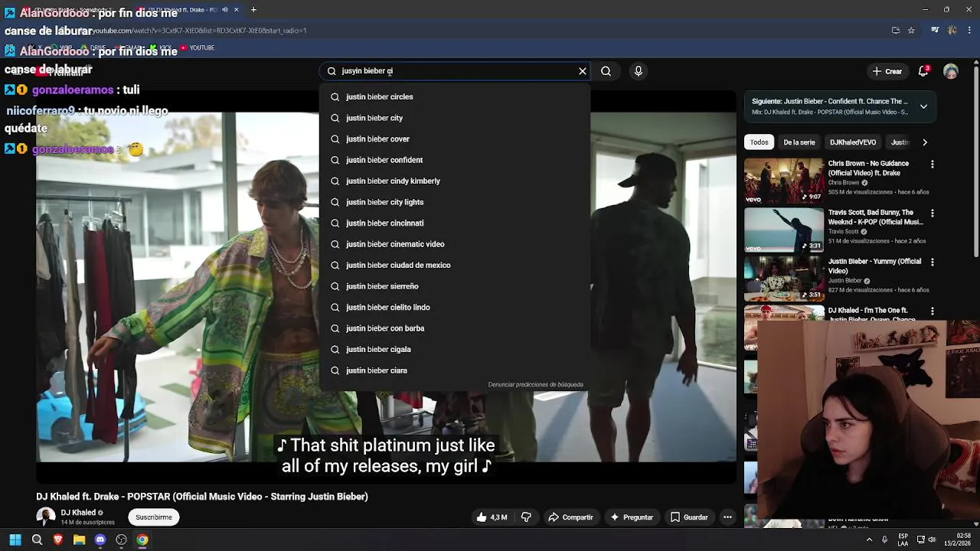Choose suggestion "justin bieber confident"
Image resolution: width=980 pixels, height=551 pixels.
455,160
